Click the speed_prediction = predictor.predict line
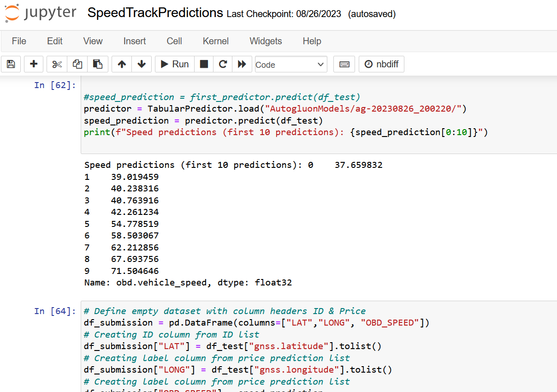Viewport: 557px width, 392px height. click(203, 121)
